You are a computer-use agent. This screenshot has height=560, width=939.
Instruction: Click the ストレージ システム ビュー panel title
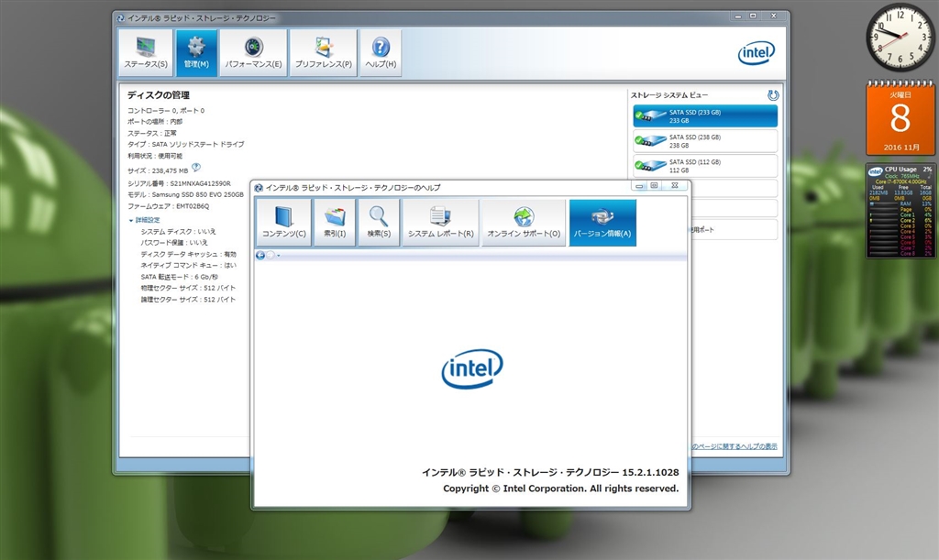669,95
